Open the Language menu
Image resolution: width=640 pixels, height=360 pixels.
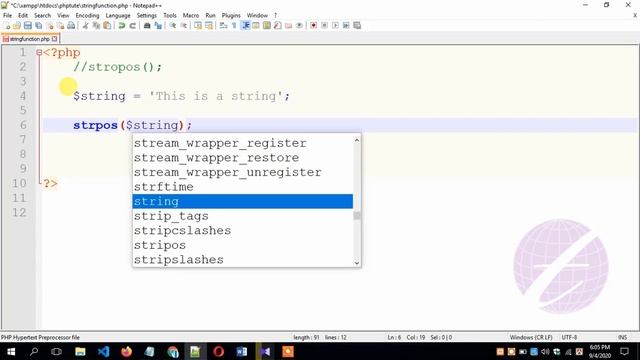click(118, 16)
